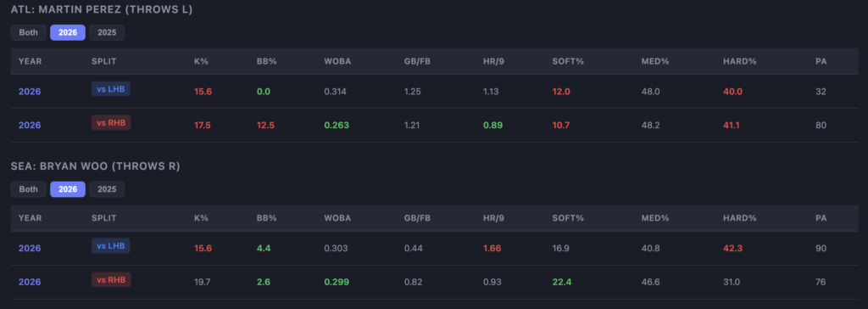Click vs RHB badge in Bryan Woo table

(111, 279)
